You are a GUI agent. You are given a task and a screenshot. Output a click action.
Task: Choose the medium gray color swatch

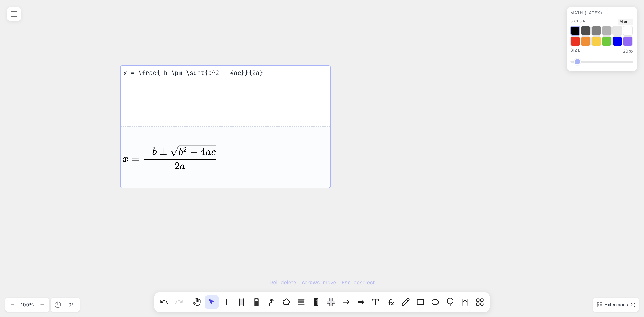point(596,30)
